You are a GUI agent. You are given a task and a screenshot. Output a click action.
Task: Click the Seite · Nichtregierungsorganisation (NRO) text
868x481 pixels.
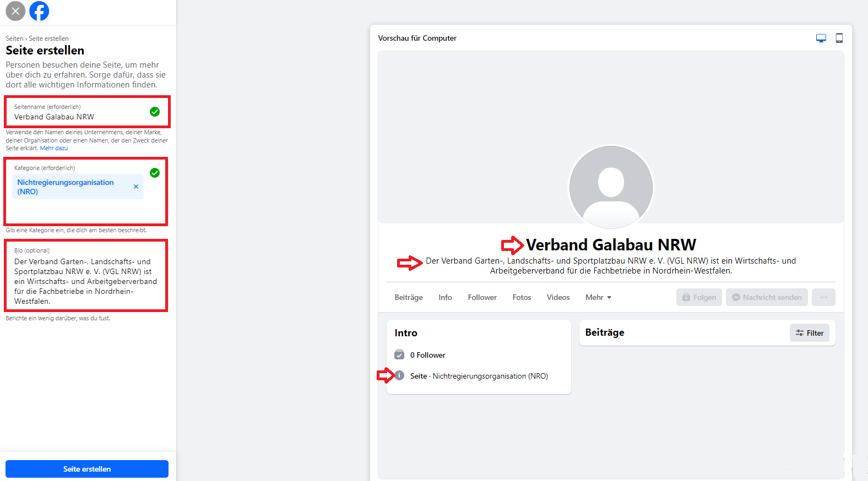click(479, 376)
